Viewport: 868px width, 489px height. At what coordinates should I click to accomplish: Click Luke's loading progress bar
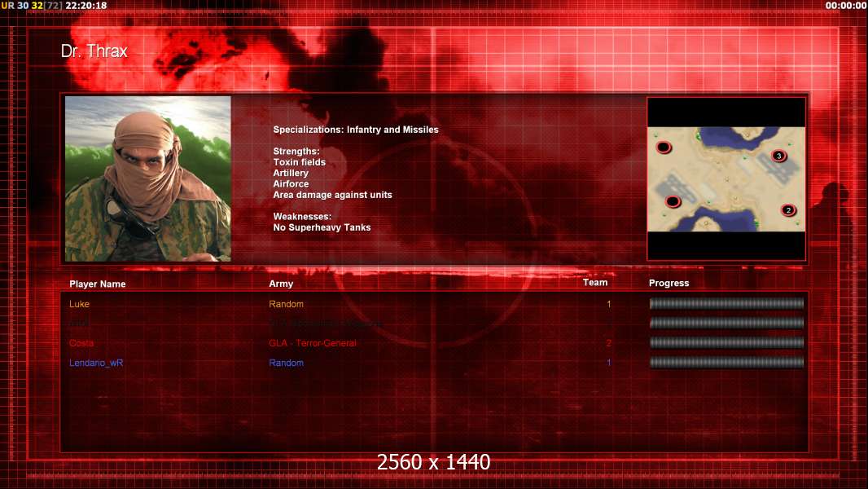(x=726, y=303)
